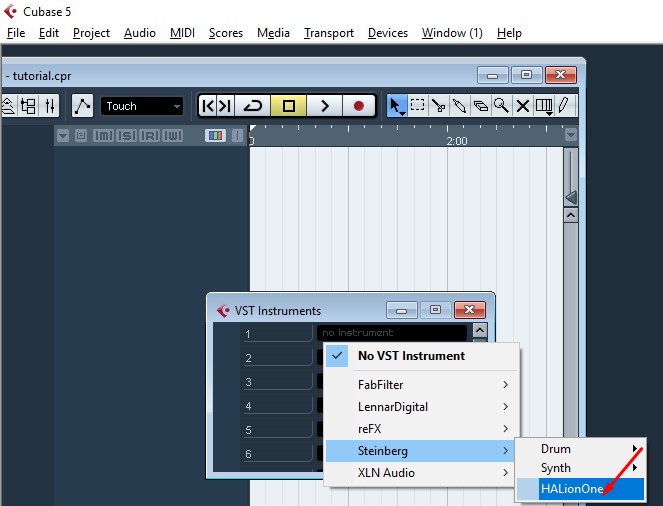Open the ruler format dropdown arrow
This screenshot has height=506, width=663.
570,135
